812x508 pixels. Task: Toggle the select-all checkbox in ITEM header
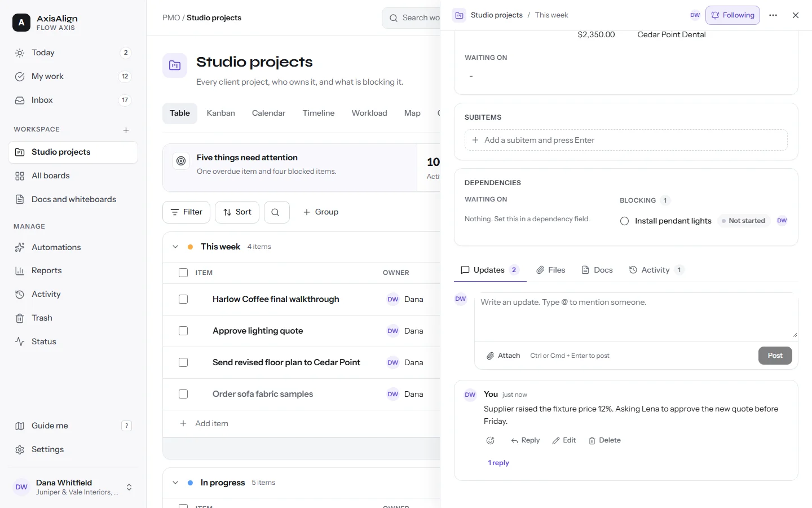point(183,273)
